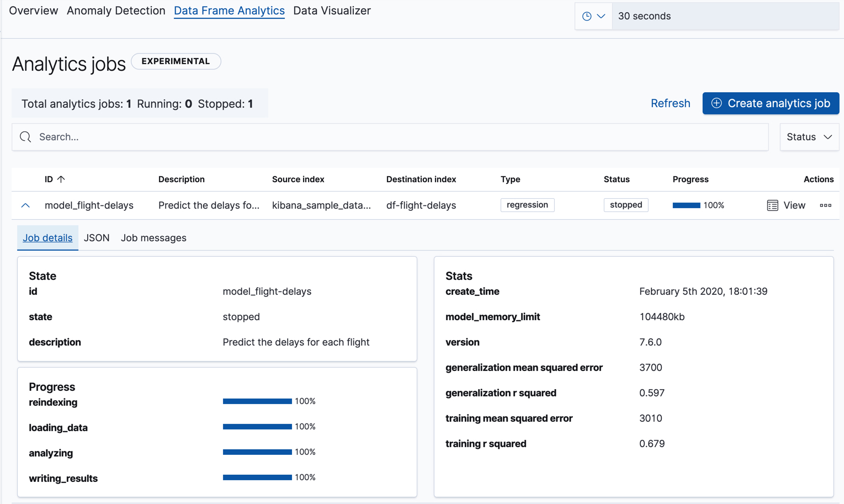This screenshot has height=504, width=844.
Task: Click the plus icon on Create analytics job
Action: pyautogui.click(x=716, y=103)
